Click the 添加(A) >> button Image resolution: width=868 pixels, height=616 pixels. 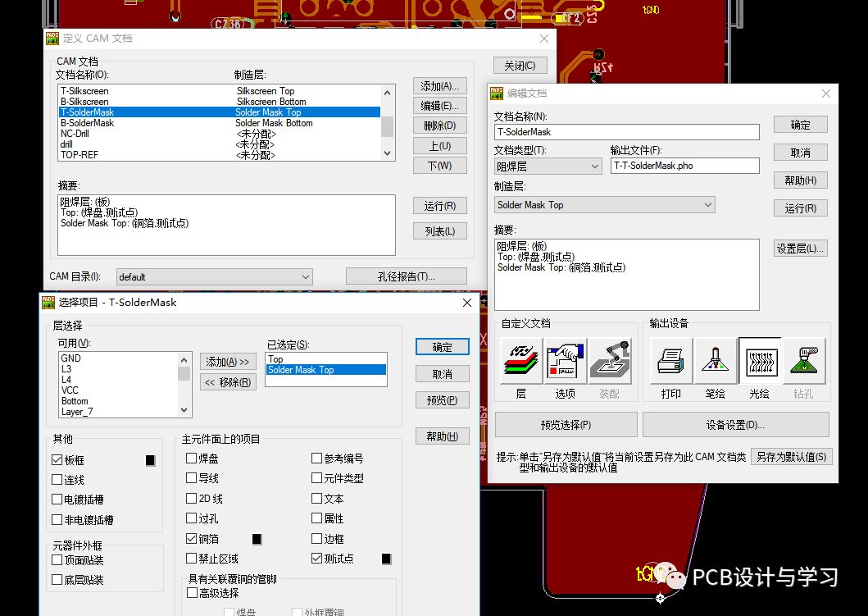click(x=228, y=362)
